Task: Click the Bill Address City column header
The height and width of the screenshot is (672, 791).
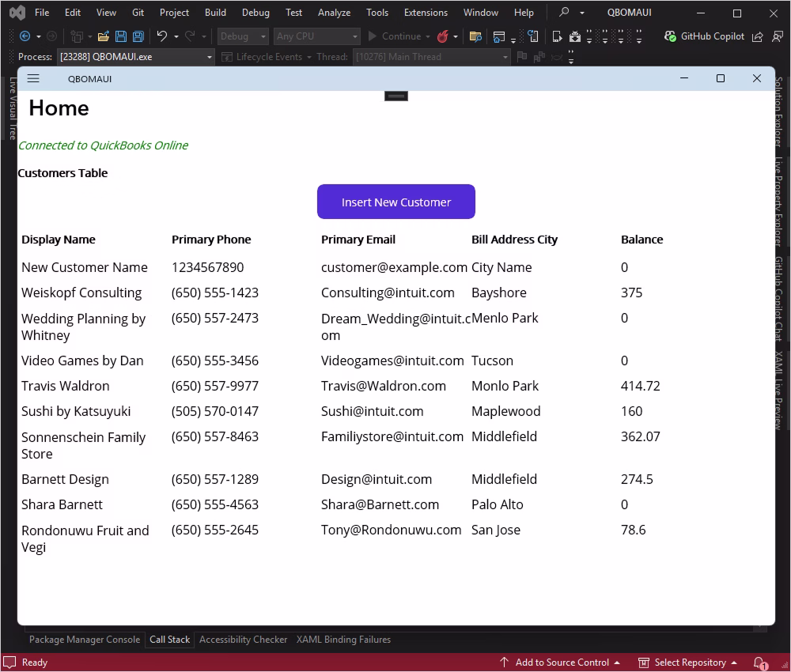Action: pos(515,240)
